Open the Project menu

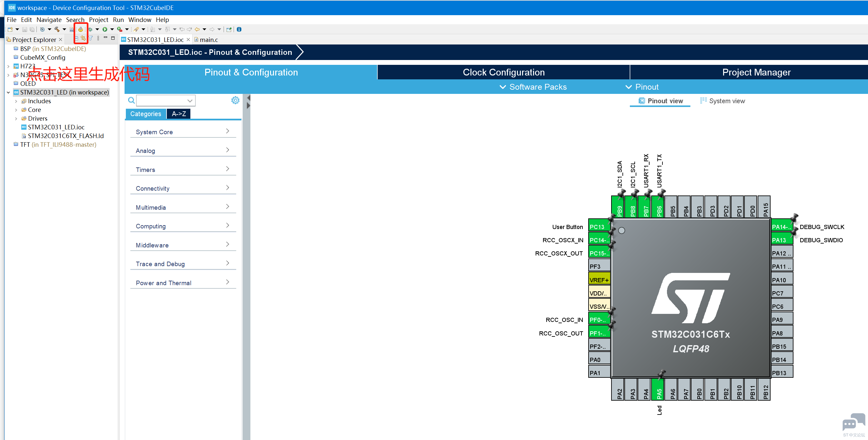[98, 20]
